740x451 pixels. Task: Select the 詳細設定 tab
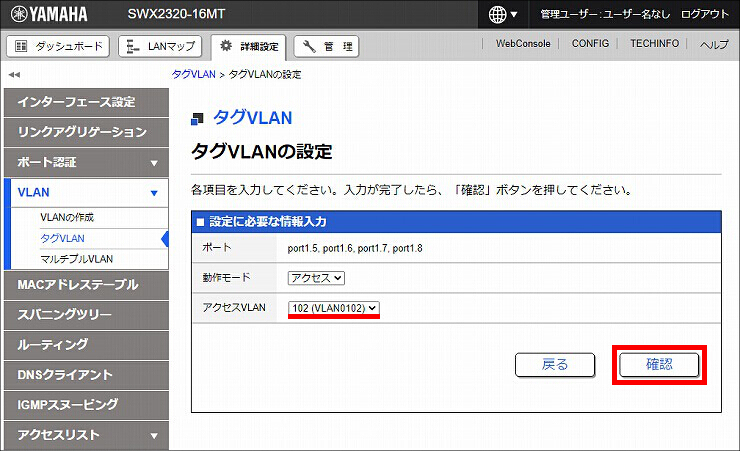[x=248, y=47]
